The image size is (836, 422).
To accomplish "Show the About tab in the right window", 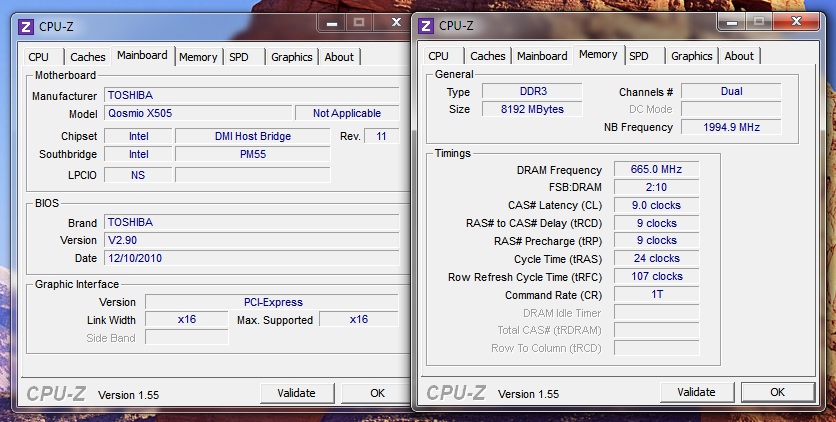I will [739, 56].
